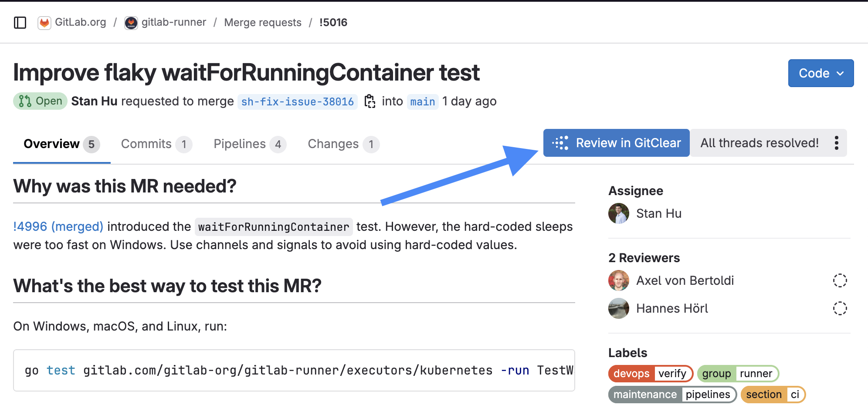The height and width of the screenshot is (405, 868).
Task: Click the sh-fix-issue-38016 branch link
Action: point(297,101)
